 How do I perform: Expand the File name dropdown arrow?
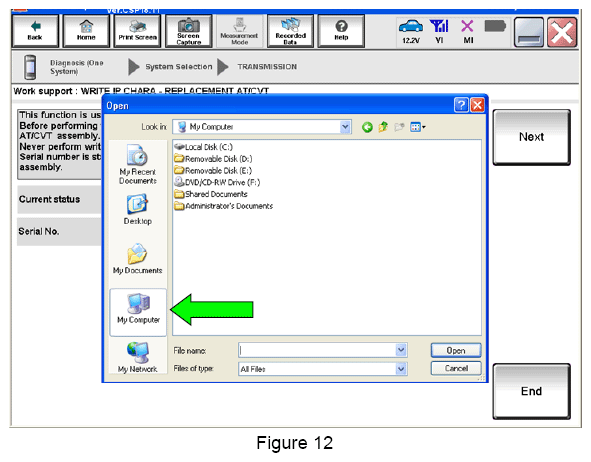[401, 350]
